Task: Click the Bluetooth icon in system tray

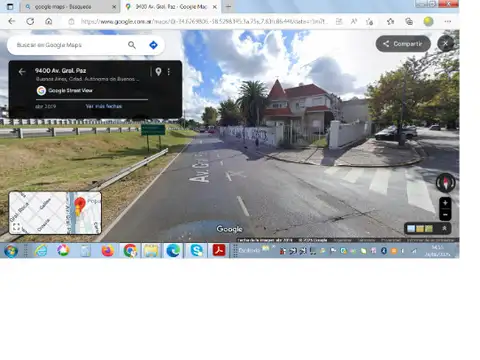Action: [x=384, y=251]
